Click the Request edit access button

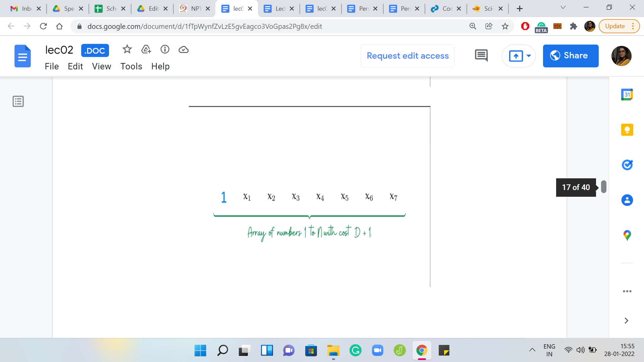408,56
